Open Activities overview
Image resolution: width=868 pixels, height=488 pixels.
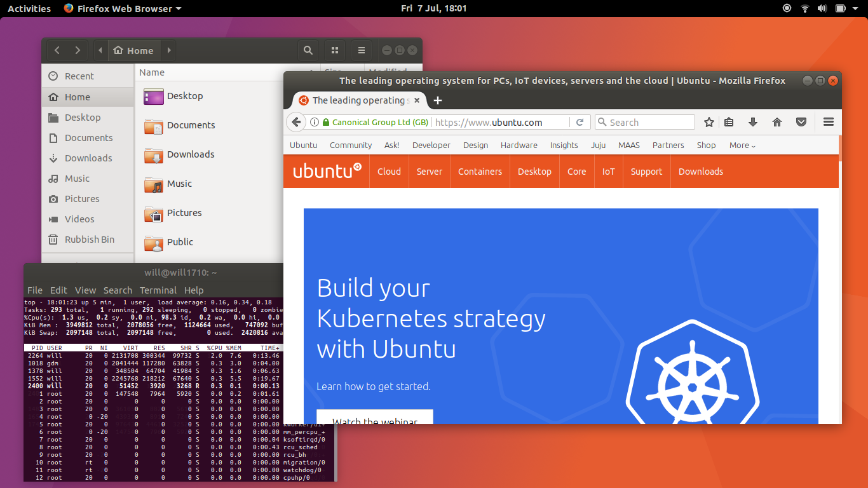[x=29, y=8]
